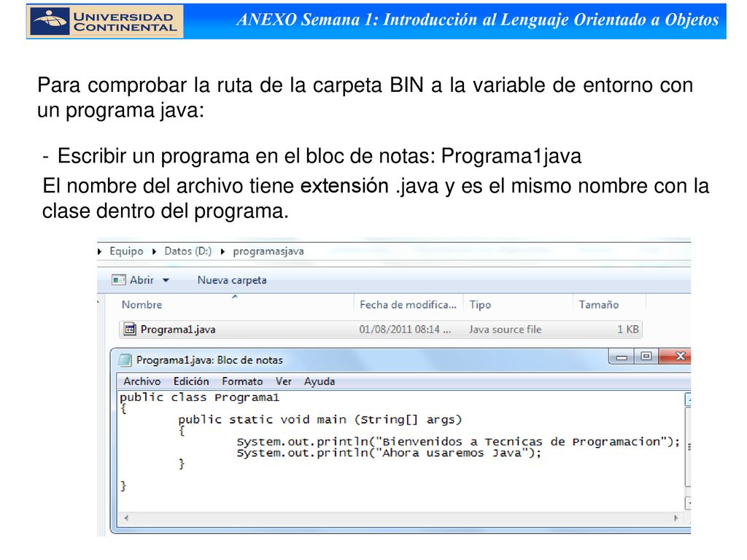Click the Universidad Continental logo
The image size is (747, 560).
[x=105, y=21]
